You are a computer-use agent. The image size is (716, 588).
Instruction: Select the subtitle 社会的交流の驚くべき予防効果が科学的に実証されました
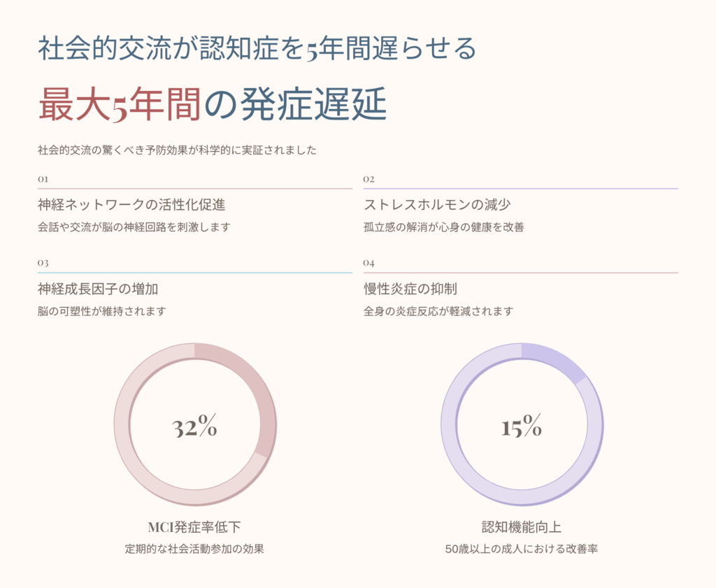(178, 150)
